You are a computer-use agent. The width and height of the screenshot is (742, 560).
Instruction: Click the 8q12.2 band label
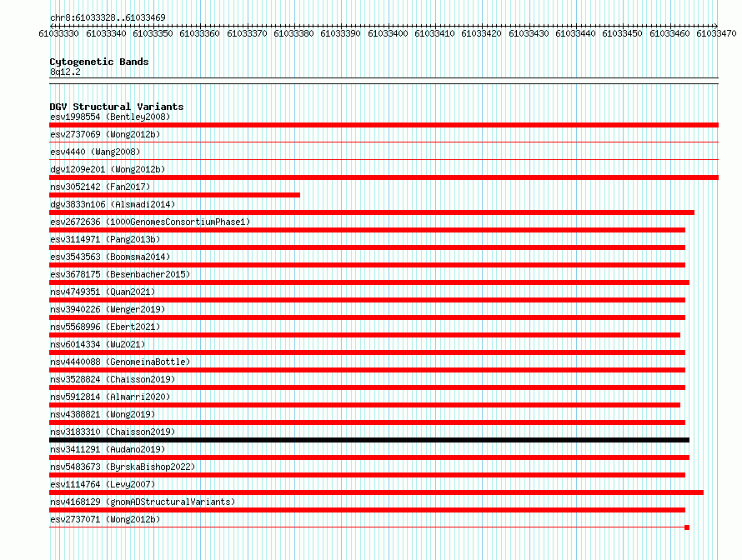[x=65, y=72]
